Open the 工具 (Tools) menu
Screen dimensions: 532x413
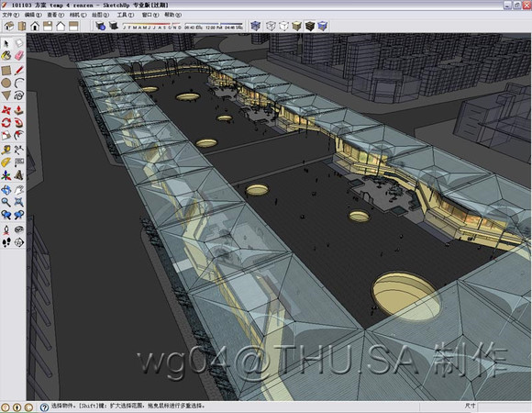(x=125, y=15)
